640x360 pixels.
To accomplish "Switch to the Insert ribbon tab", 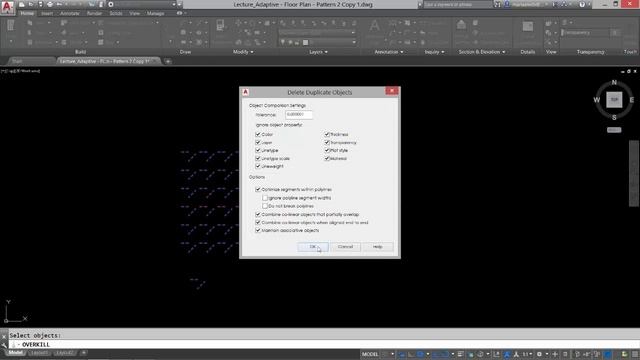I will (x=47, y=13).
